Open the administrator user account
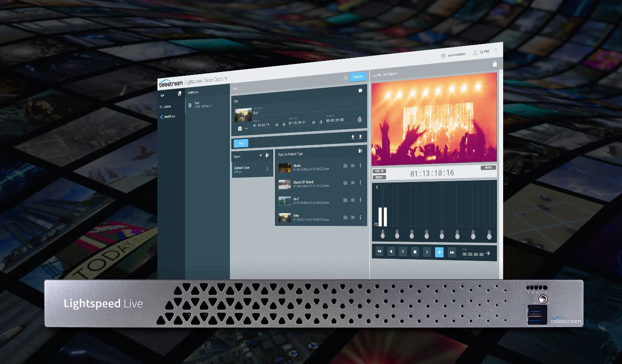 (453, 55)
